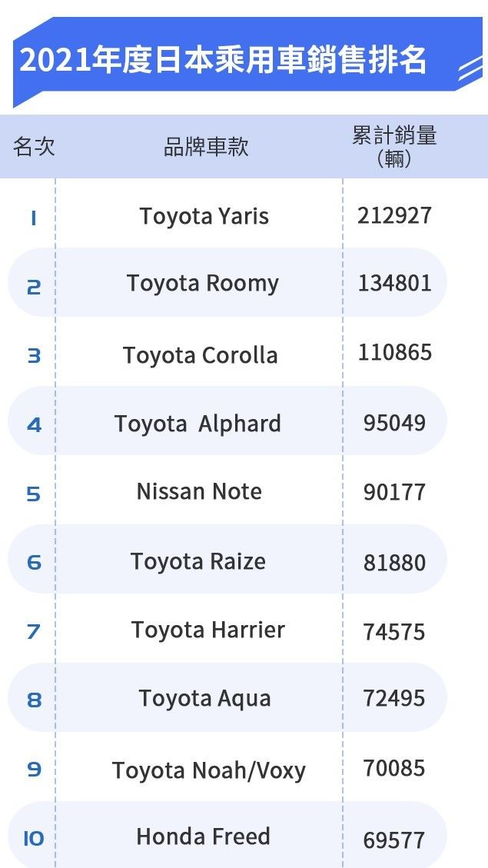This screenshot has width=488, height=868.
Task: Click Toyota Raize model name
Action: point(198,561)
